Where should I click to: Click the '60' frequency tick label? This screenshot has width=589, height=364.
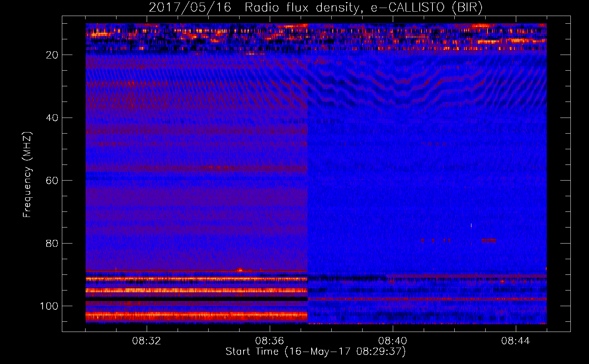(52, 181)
